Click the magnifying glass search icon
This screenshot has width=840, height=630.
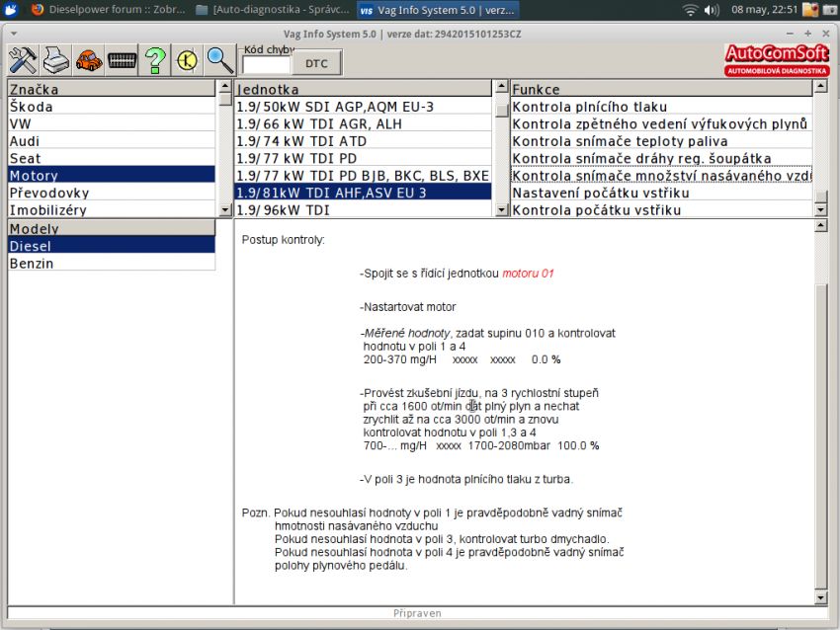pyautogui.click(x=219, y=60)
